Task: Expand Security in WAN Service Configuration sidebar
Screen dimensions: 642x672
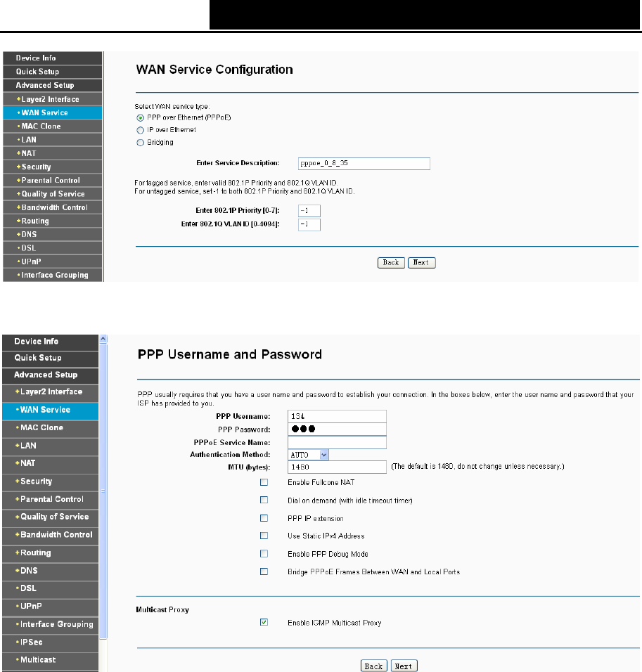Action: (x=52, y=167)
